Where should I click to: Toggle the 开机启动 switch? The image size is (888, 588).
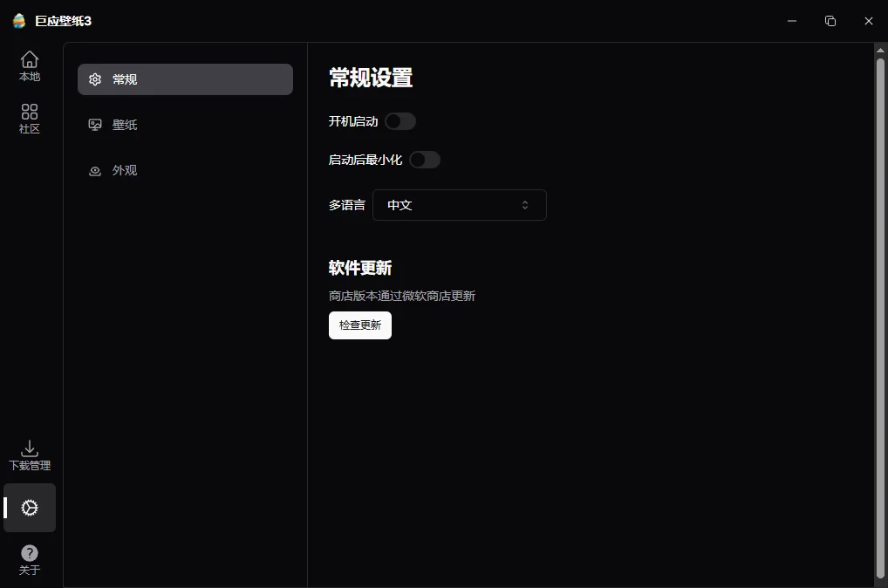[400, 121]
